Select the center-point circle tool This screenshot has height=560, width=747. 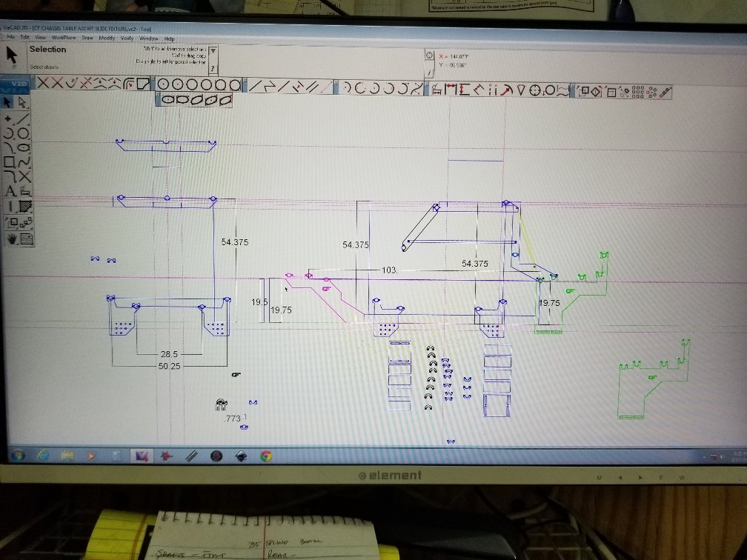163,84
